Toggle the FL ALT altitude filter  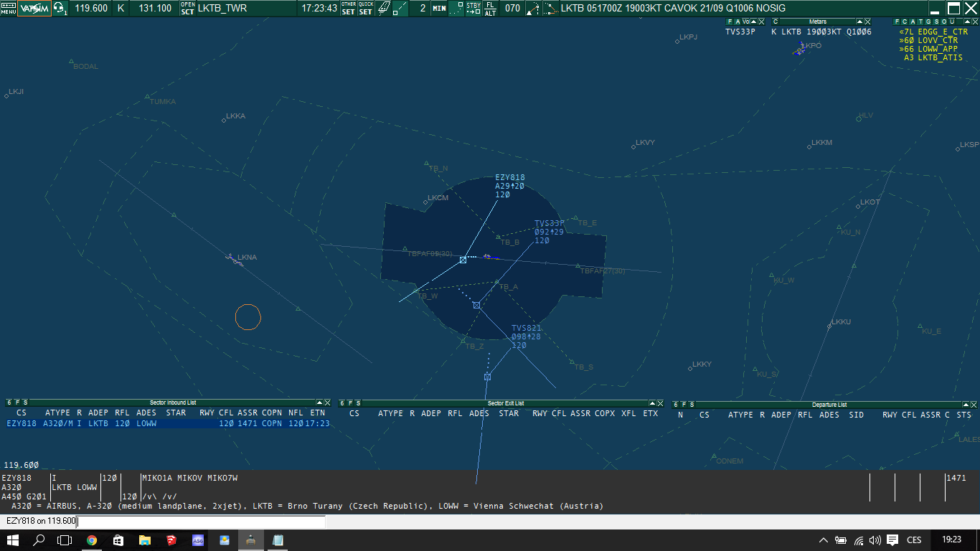[x=490, y=9]
